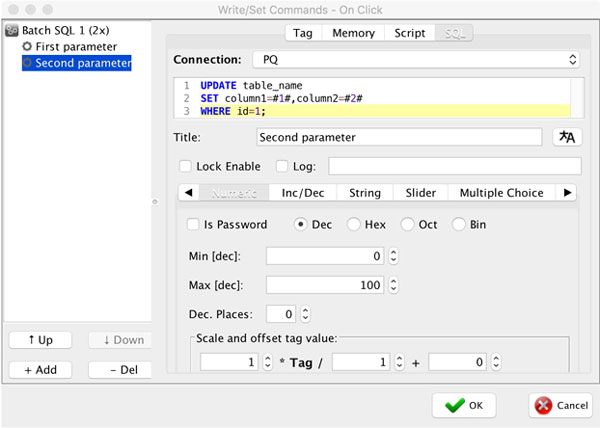This screenshot has height=428, width=600.
Task: Move parameter with the Up button
Action: click(x=41, y=340)
